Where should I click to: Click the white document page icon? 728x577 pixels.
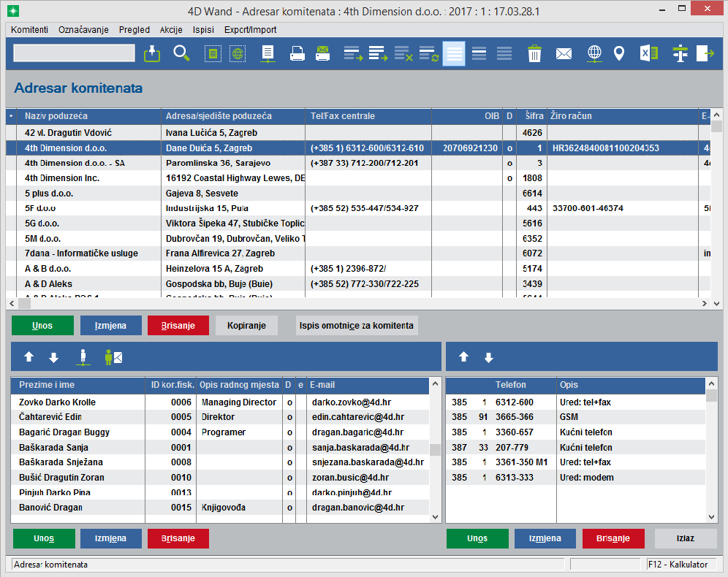[x=268, y=53]
